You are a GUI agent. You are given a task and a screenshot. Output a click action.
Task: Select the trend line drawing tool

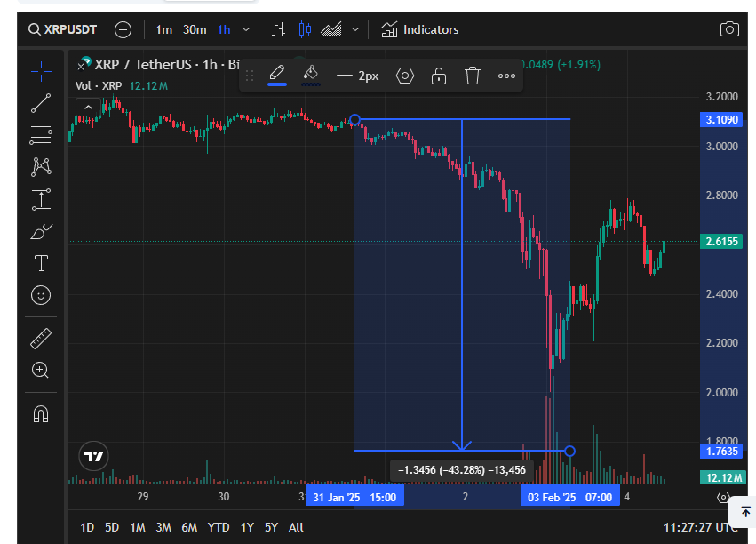point(41,103)
